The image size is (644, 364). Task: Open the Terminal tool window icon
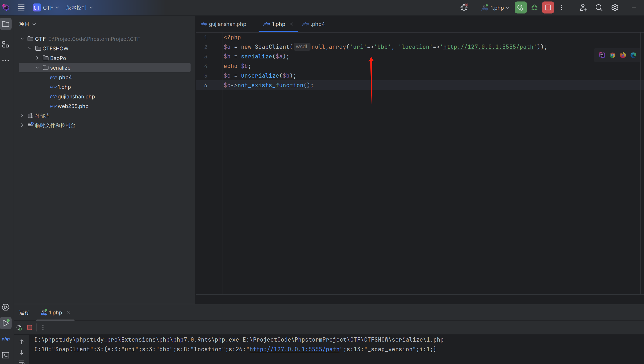6,355
